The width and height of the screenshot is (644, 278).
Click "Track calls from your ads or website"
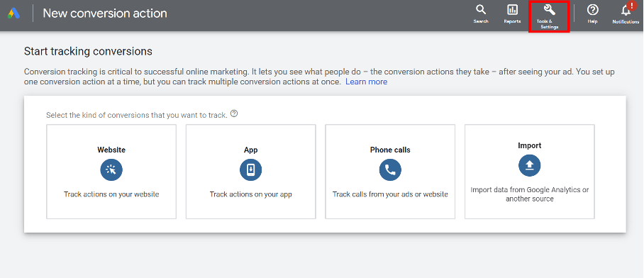click(390, 194)
